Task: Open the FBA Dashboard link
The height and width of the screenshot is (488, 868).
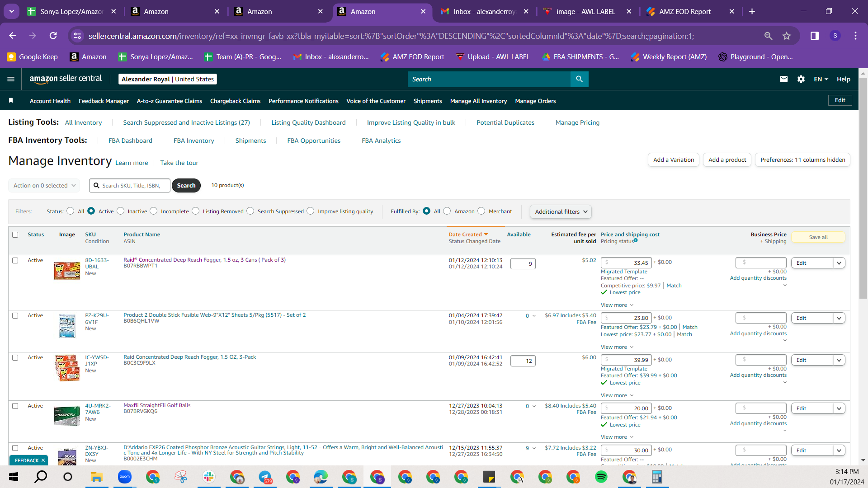Action: tap(130, 141)
